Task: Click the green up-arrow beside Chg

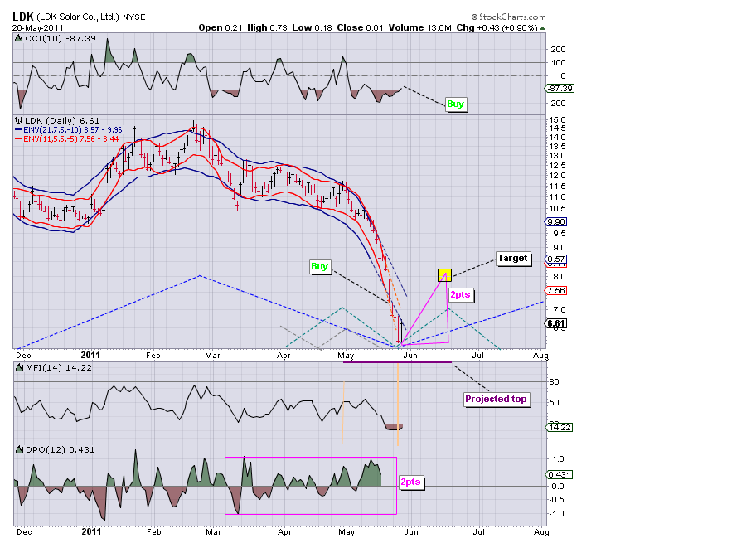Action: pos(542,28)
